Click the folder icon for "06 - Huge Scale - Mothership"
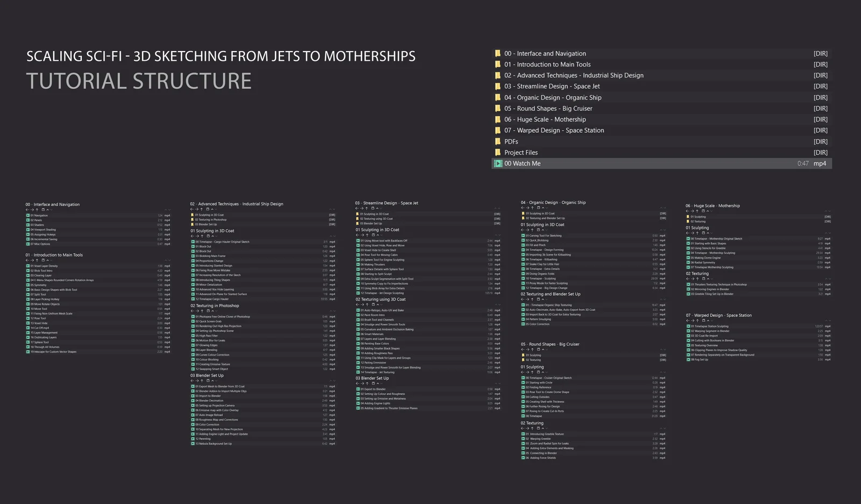This screenshot has height=504, width=861. coord(498,119)
